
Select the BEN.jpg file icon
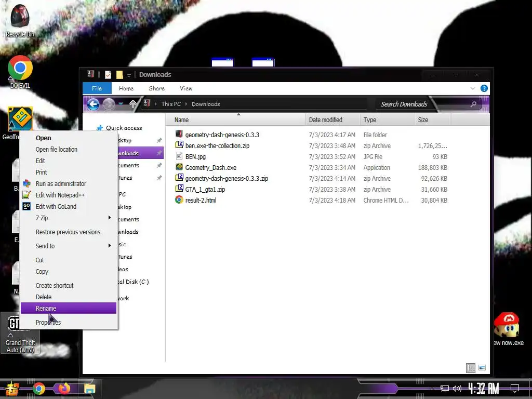point(179,156)
